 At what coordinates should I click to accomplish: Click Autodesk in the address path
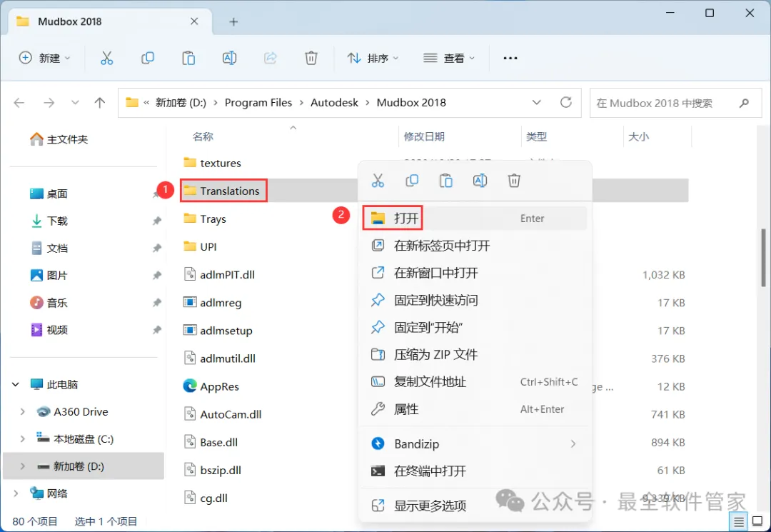click(334, 103)
